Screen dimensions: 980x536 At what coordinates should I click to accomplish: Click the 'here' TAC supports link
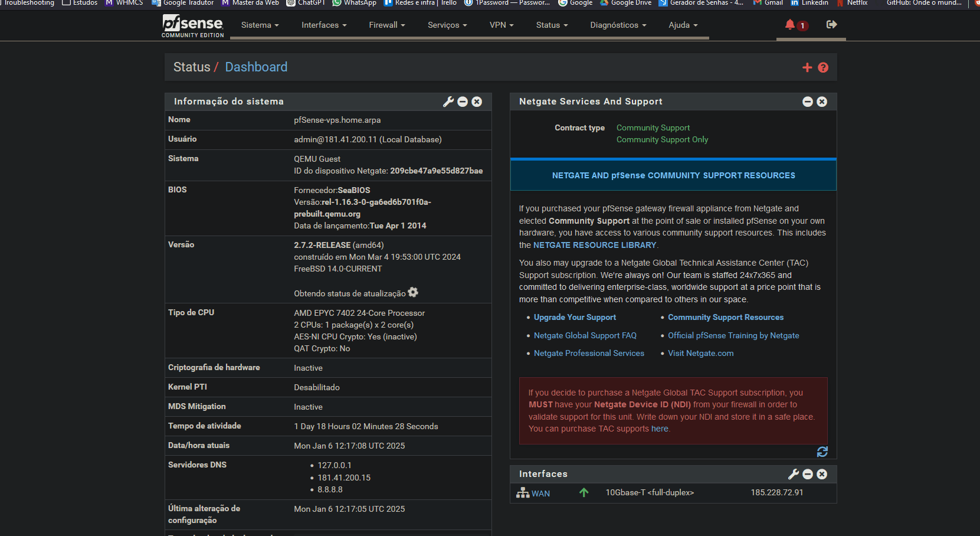tap(660, 429)
